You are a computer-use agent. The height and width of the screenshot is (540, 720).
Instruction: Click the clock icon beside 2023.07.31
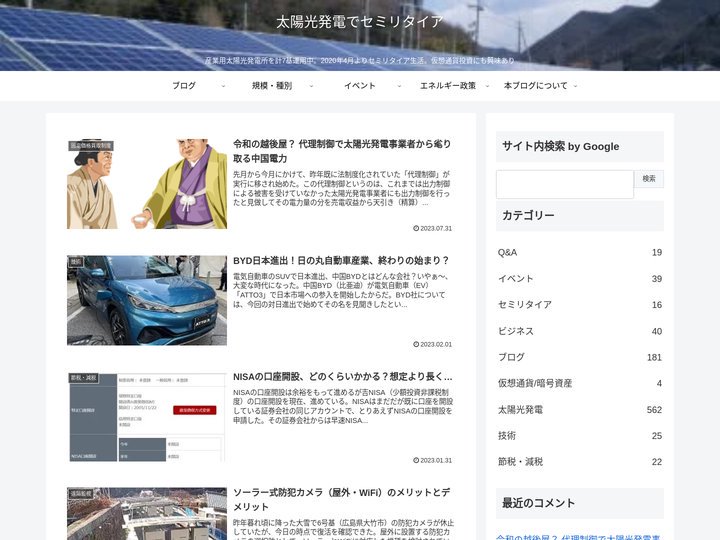tap(416, 228)
